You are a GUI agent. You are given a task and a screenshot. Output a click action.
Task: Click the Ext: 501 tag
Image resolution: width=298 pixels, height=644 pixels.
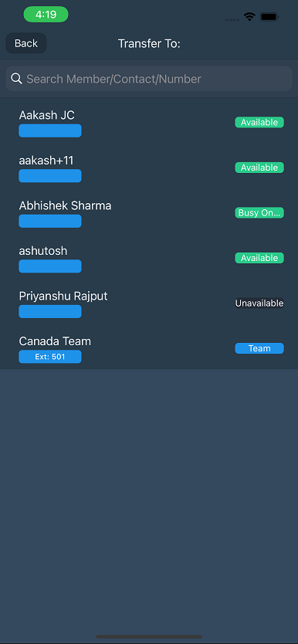(x=50, y=357)
